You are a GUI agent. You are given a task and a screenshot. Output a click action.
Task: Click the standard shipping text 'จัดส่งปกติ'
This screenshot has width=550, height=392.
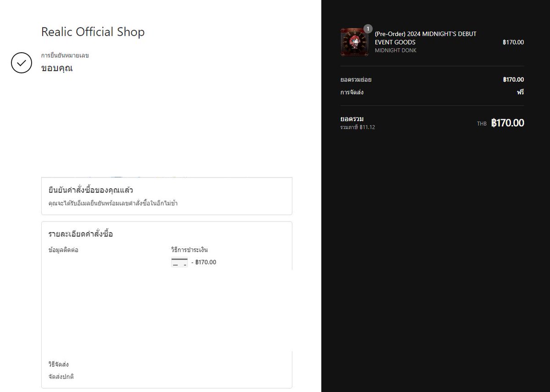tap(61, 377)
